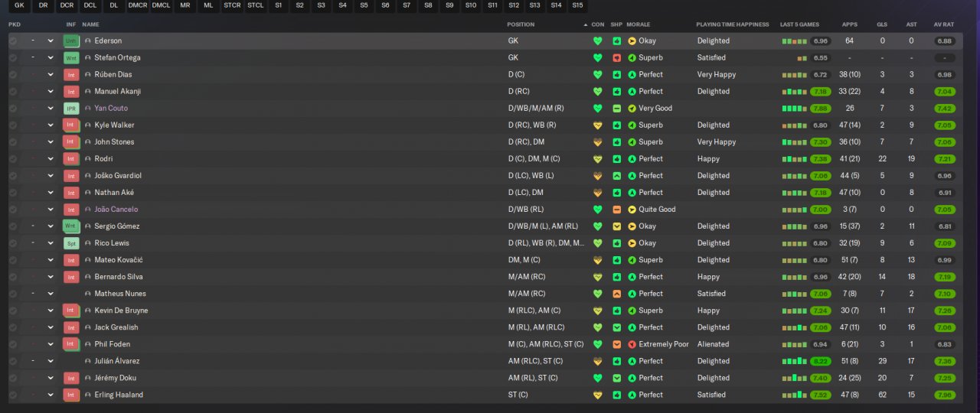Open the position dropdown for Rico Lewis
Screen dimensions: 980x413
point(51,243)
